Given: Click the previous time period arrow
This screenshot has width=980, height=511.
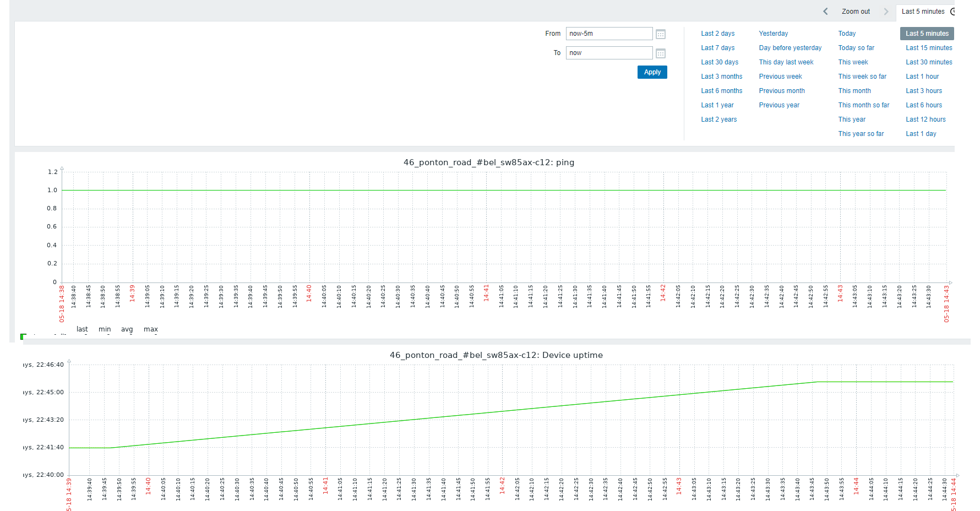Looking at the screenshot, I should coord(825,12).
